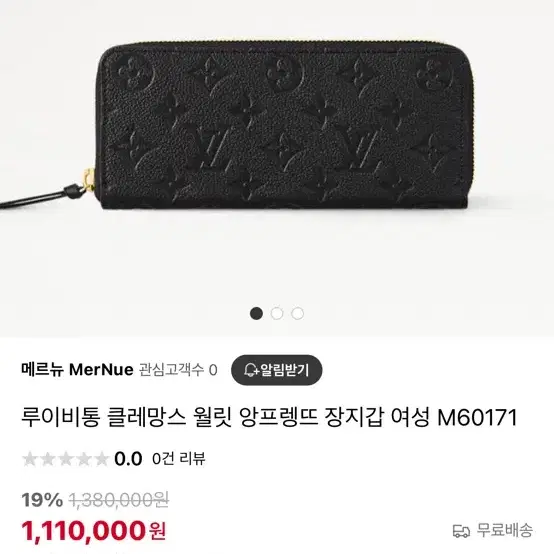Click the second rating star

pyautogui.click(x=48, y=459)
